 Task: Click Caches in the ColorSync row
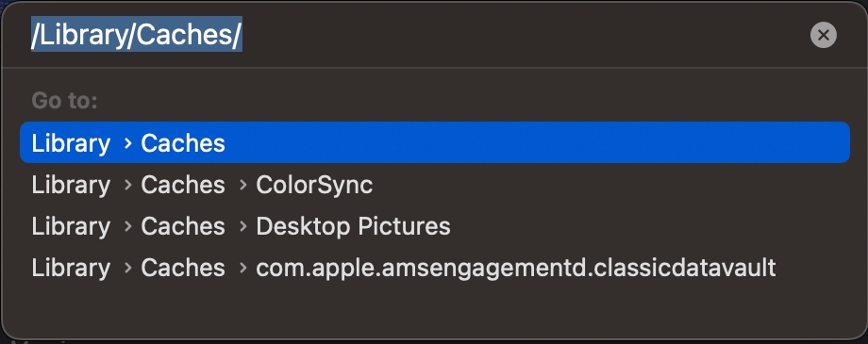point(183,185)
